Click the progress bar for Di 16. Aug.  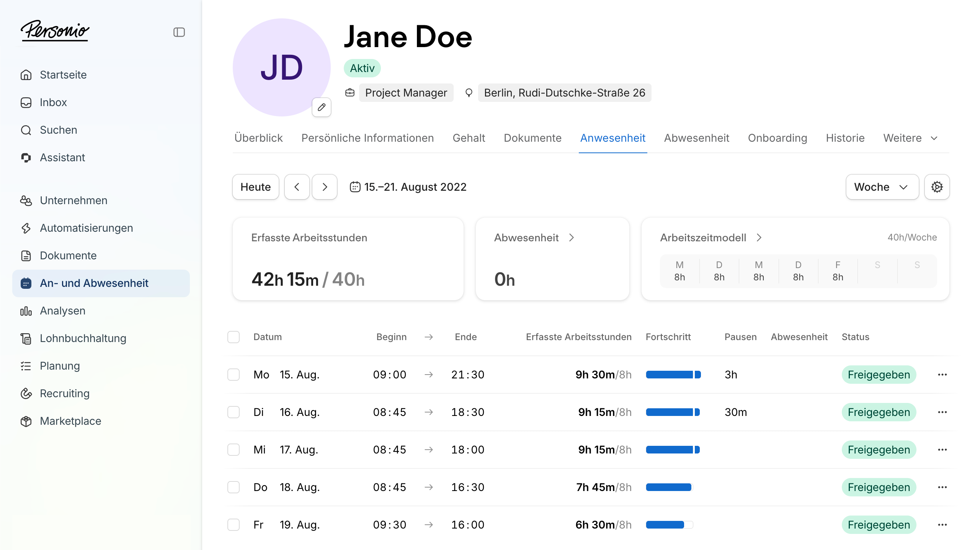coord(673,412)
